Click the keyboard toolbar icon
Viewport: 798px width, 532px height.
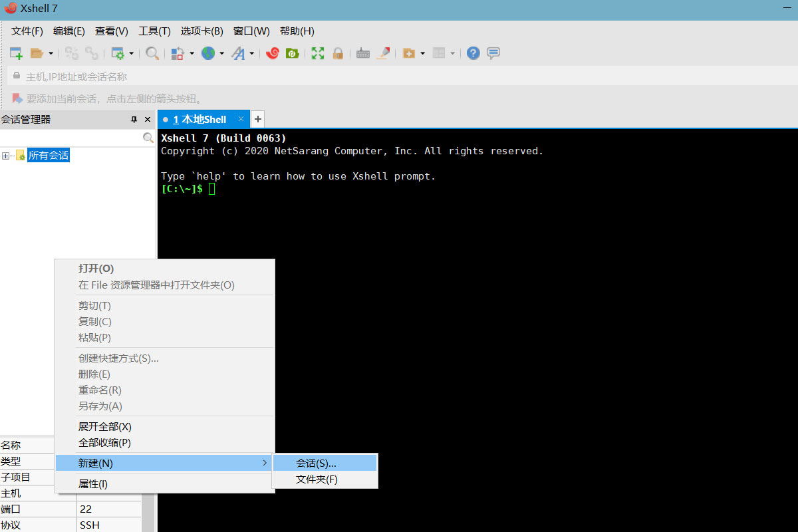[x=363, y=53]
